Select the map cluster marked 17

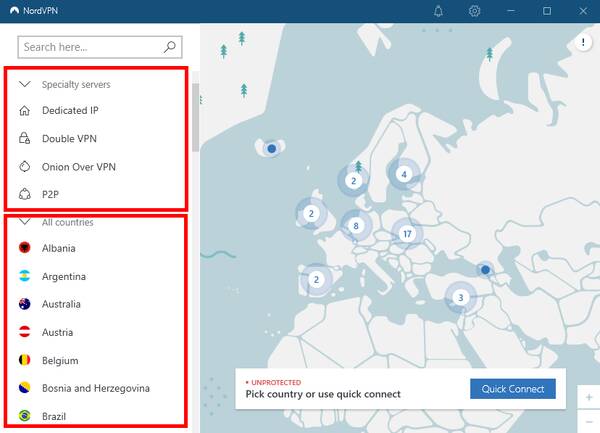407,233
